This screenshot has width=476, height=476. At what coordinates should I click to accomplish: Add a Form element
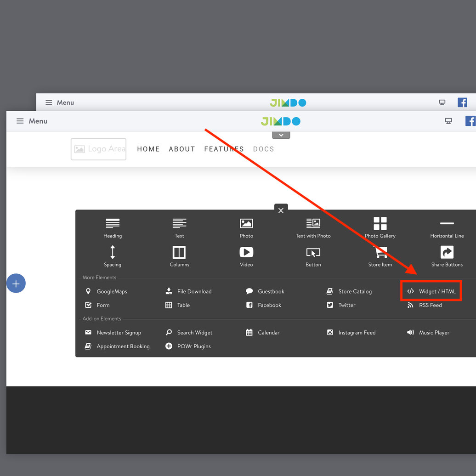click(97, 305)
